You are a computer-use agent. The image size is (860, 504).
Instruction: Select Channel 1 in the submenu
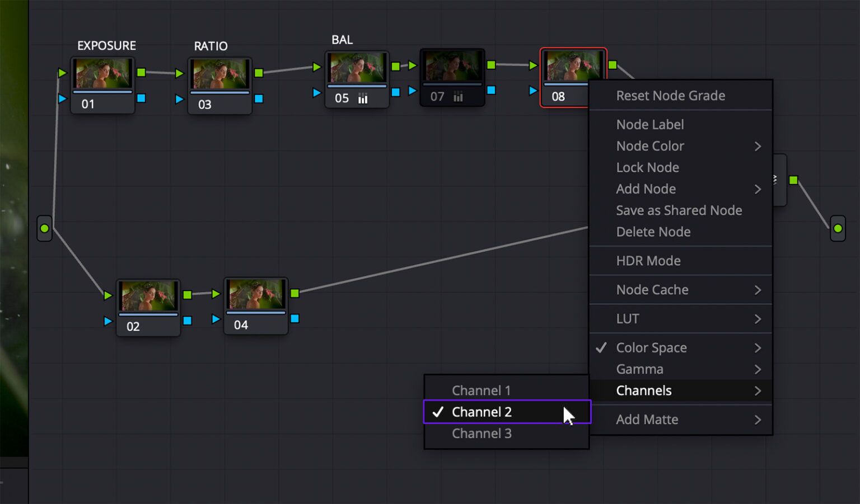481,390
